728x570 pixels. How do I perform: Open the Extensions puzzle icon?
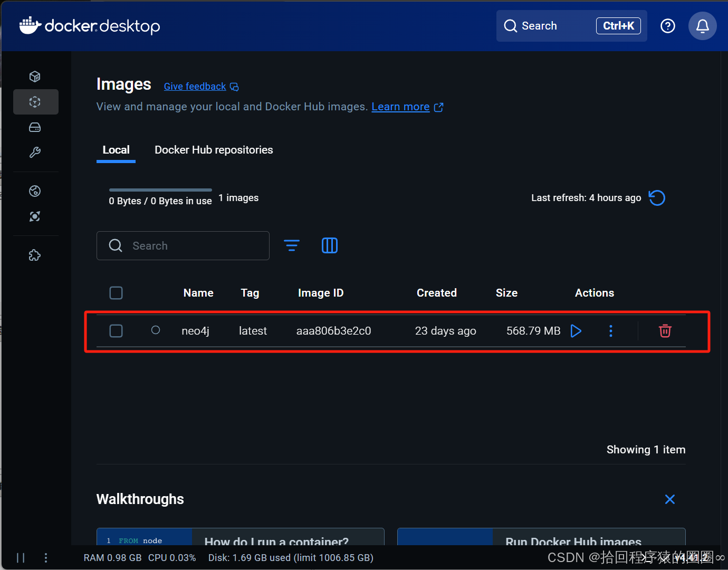[x=35, y=255]
